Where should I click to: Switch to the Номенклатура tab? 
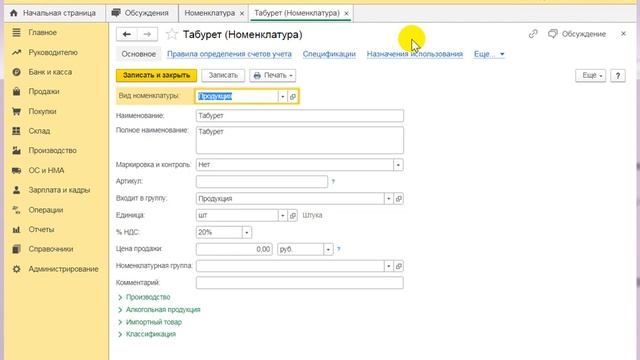[209, 13]
